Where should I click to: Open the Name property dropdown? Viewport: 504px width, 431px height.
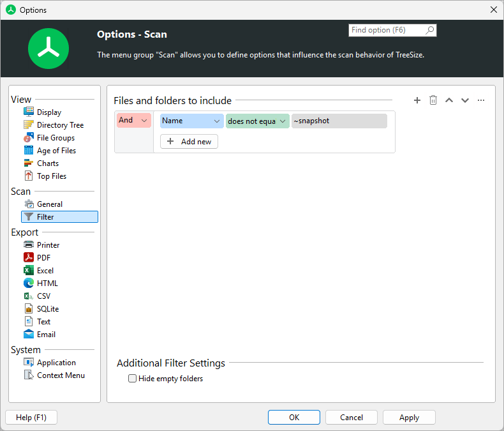[191, 121]
